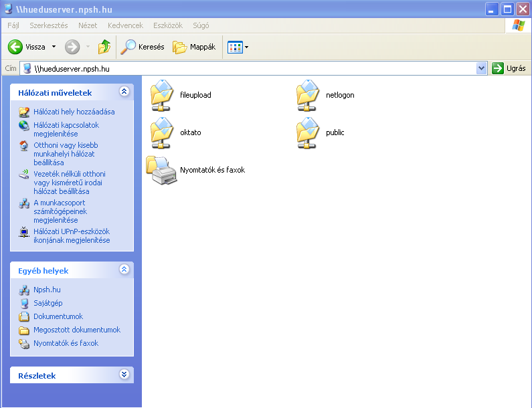This screenshot has width=532, height=408.
Task: Click the Npsh.hu network icon
Action: 23,290
